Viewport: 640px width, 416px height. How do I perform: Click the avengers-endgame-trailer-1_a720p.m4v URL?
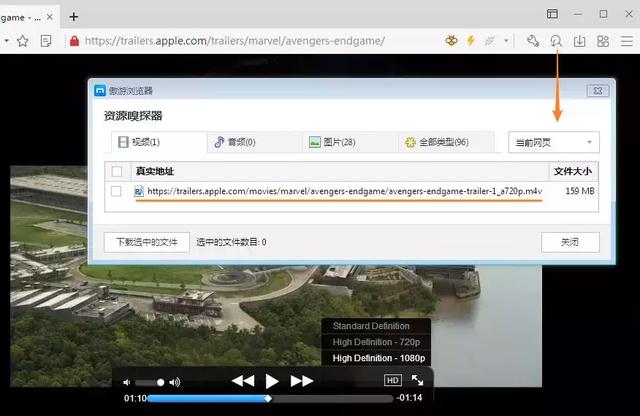tap(344, 191)
